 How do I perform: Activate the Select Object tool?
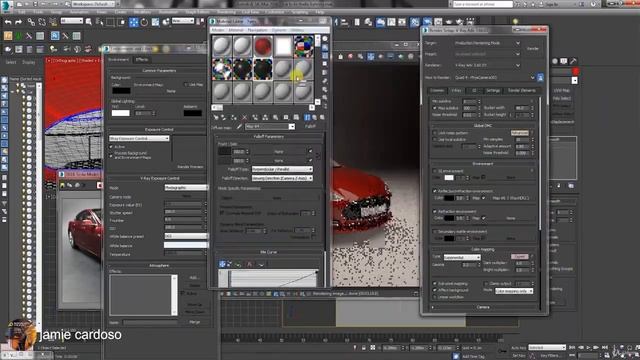[x=89, y=22]
